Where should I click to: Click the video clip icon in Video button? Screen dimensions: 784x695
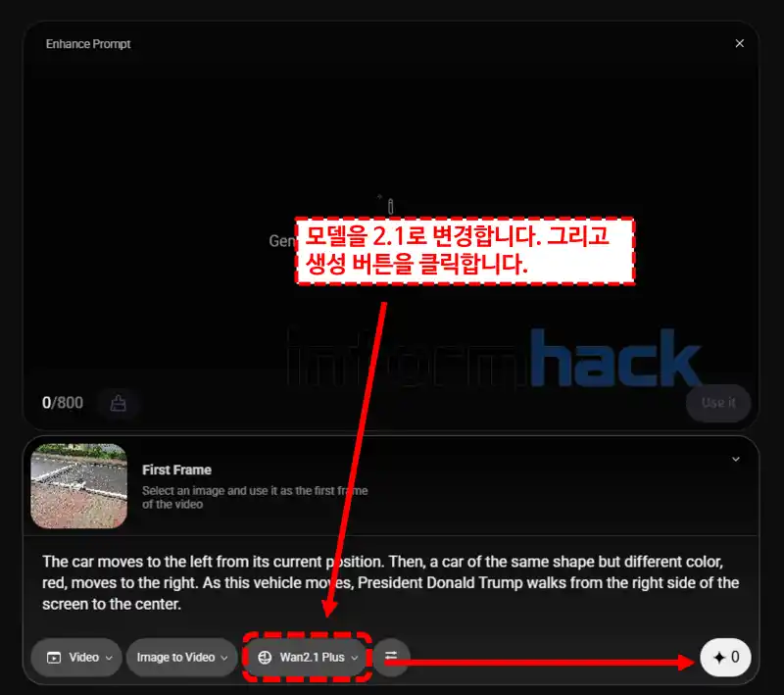(54, 657)
